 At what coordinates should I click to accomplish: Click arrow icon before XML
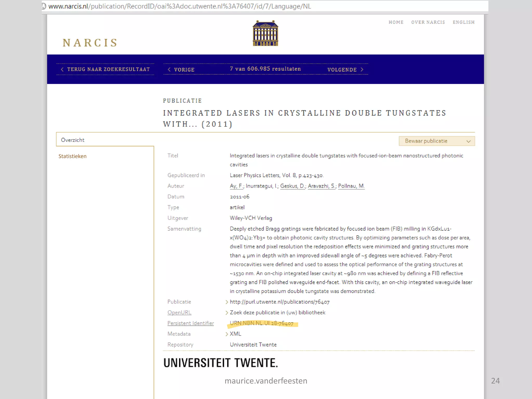coord(227,334)
